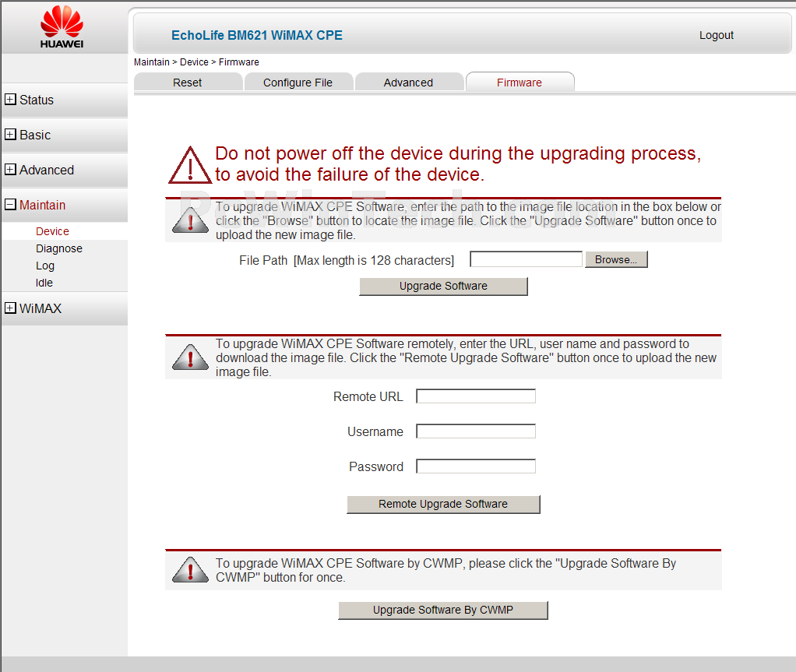This screenshot has height=672, width=796.
Task: Click large red warning triangle icon
Action: tap(190, 165)
